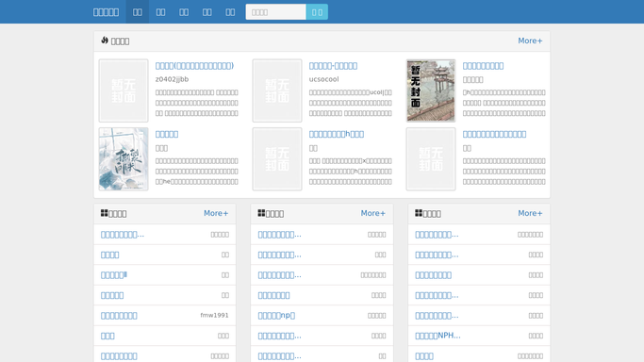The height and width of the screenshot is (362, 644).
Task: Click the author name ucsocool
Action: tap(323, 79)
